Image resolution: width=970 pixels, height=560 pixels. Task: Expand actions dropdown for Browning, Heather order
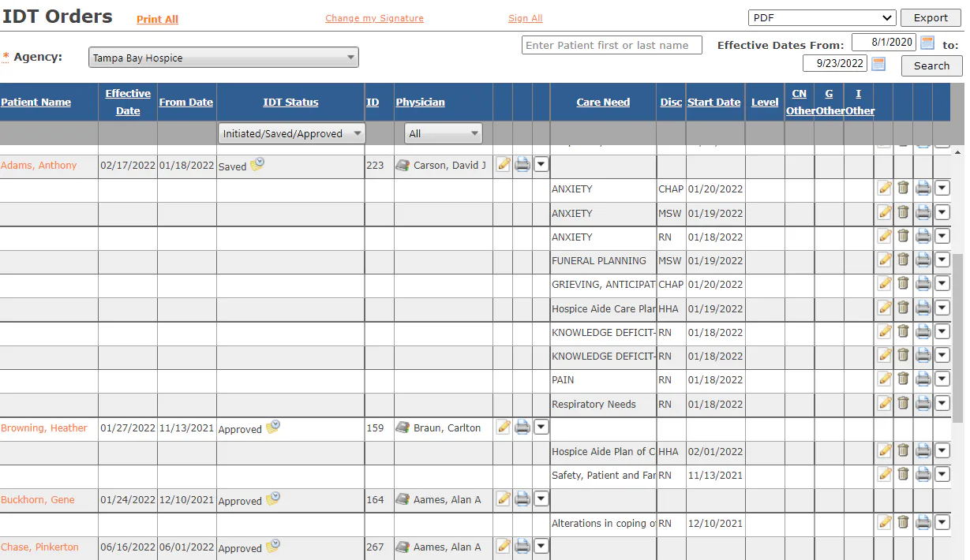tap(541, 427)
